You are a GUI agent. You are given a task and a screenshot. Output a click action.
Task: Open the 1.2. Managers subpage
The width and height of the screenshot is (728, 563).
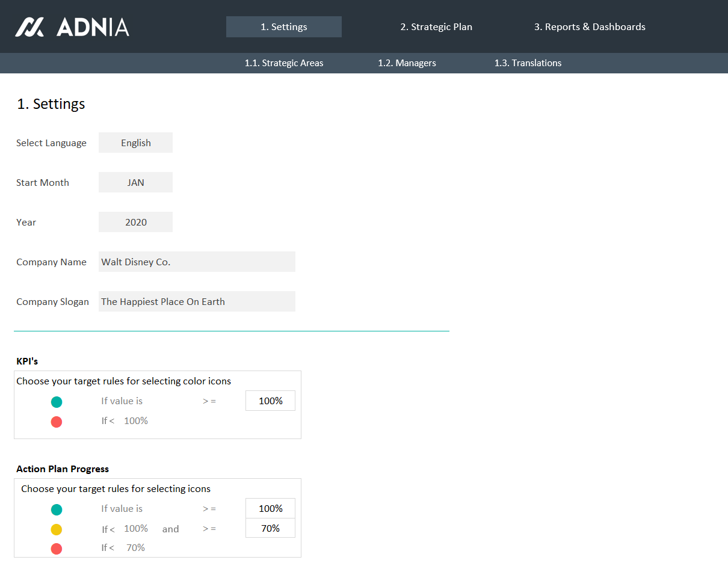click(x=407, y=63)
